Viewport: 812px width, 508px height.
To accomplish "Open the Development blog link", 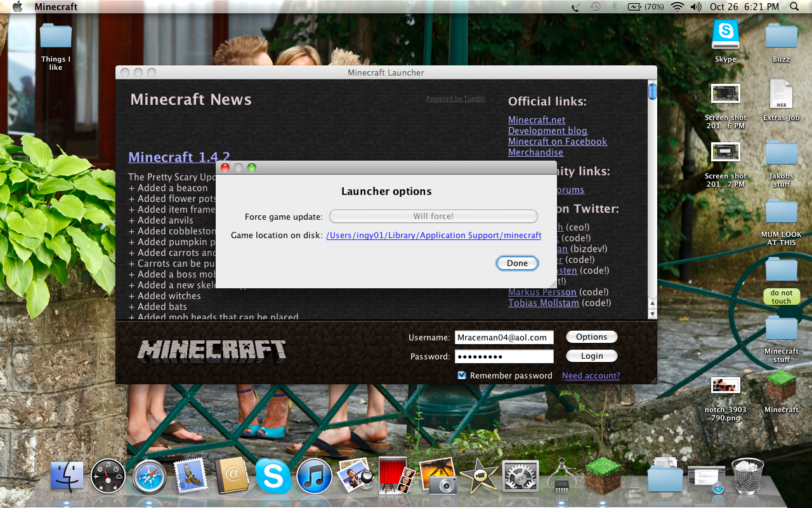I will (547, 131).
